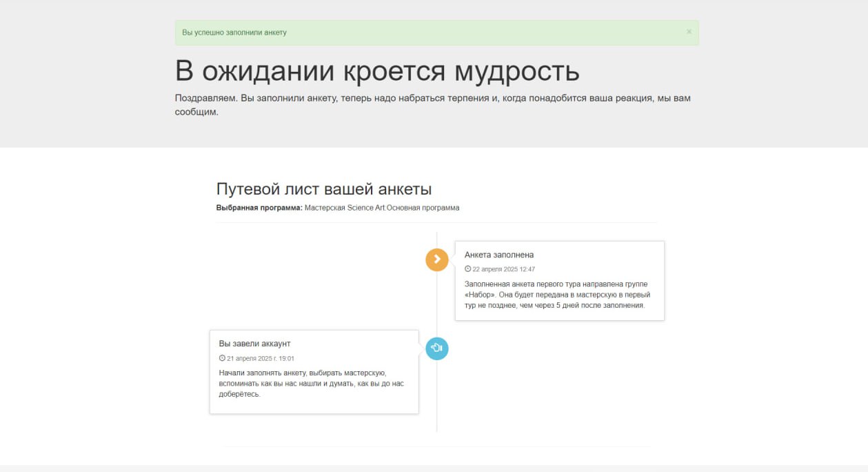The height and width of the screenshot is (472, 868).
Task: Click the '22 апреля 2025 12:47' timestamp
Action: 503,269
